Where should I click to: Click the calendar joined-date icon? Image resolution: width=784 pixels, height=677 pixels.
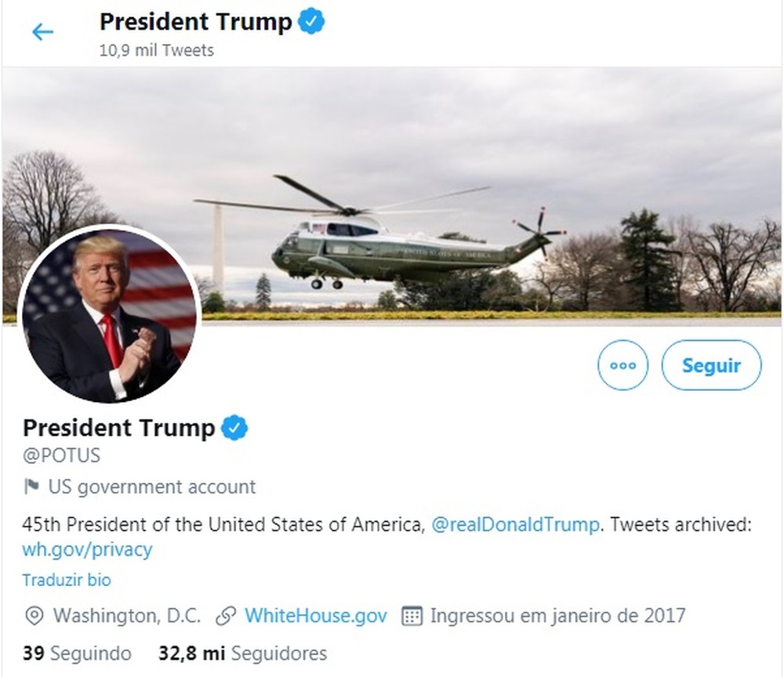point(412,616)
